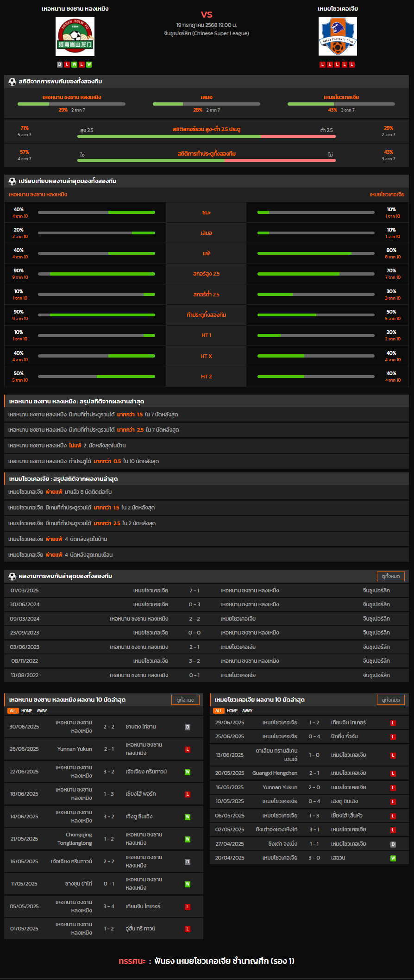Click the HT X comparison row label
The width and height of the screenshot is (414, 980).
[207, 357]
